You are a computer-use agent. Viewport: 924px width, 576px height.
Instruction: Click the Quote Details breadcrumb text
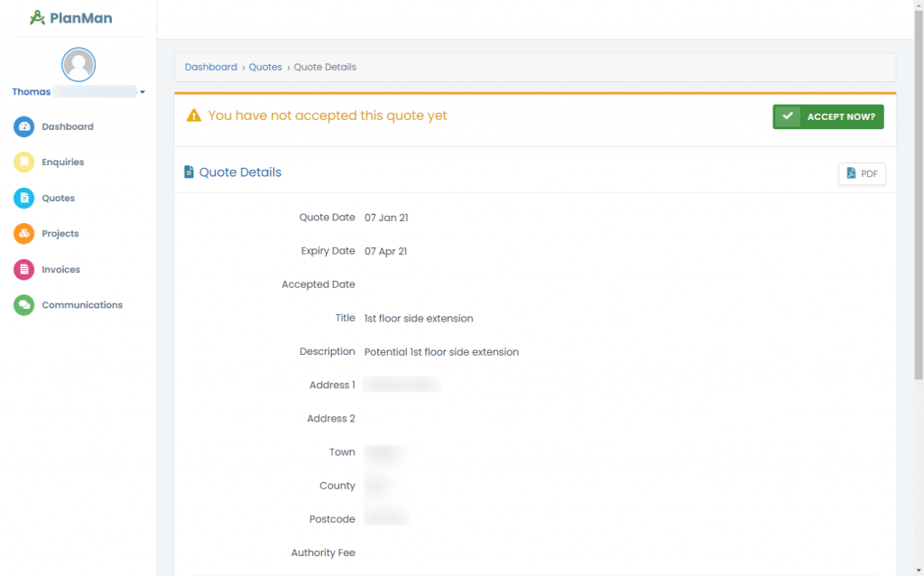tap(325, 67)
